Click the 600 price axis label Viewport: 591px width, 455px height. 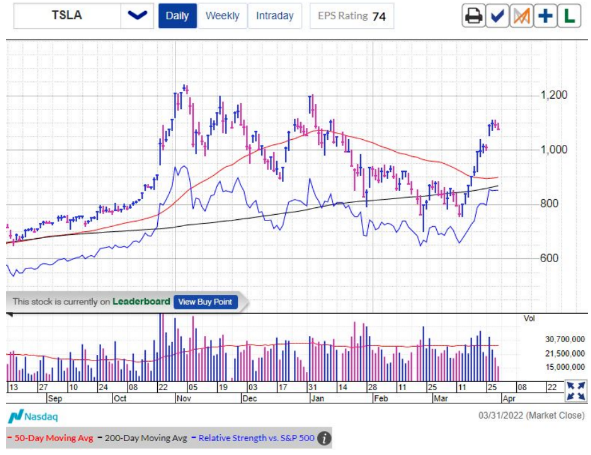tap(549, 258)
